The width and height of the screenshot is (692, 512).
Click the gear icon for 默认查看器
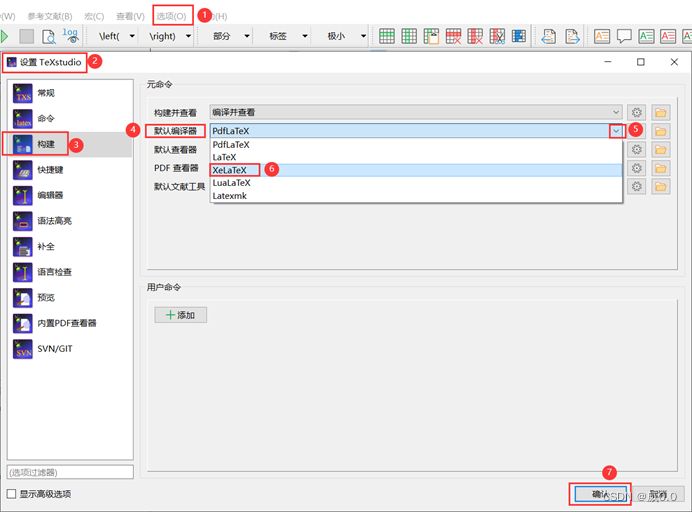point(636,150)
